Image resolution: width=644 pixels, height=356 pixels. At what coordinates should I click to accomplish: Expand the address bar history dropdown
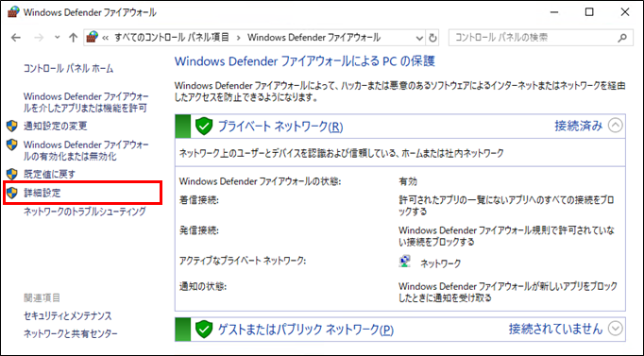click(x=419, y=38)
